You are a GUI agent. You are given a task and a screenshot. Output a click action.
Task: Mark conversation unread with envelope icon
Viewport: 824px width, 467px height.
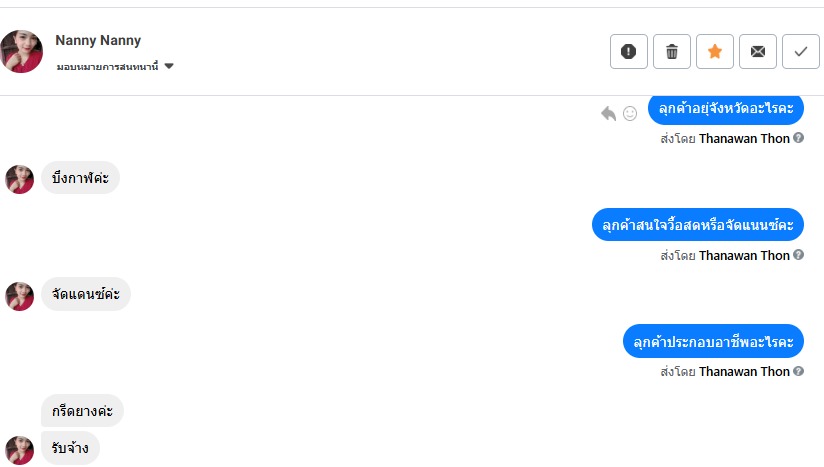(x=758, y=52)
